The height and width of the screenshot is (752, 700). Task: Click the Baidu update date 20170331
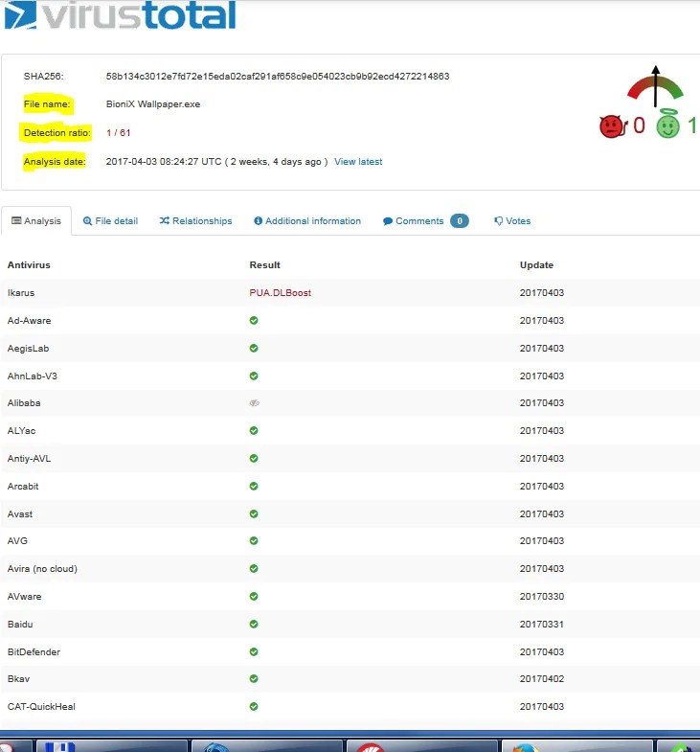tap(542, 625)
